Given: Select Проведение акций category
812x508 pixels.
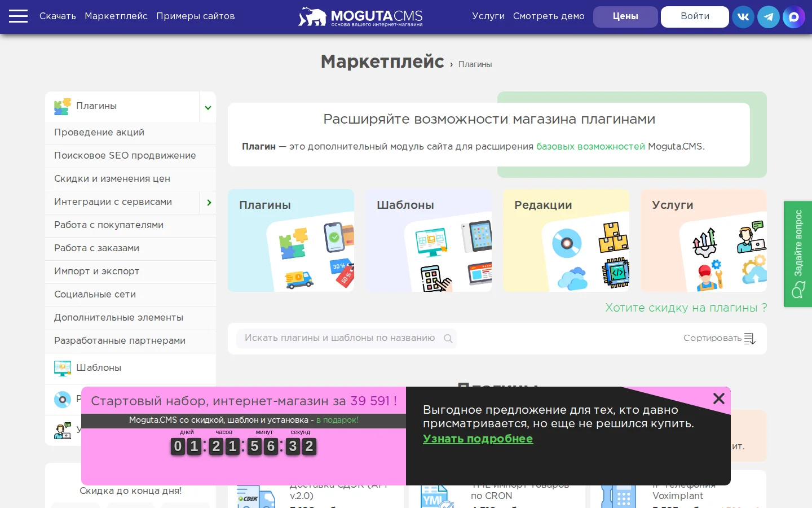Looking at the screenshot, I should tap(130, 133).
